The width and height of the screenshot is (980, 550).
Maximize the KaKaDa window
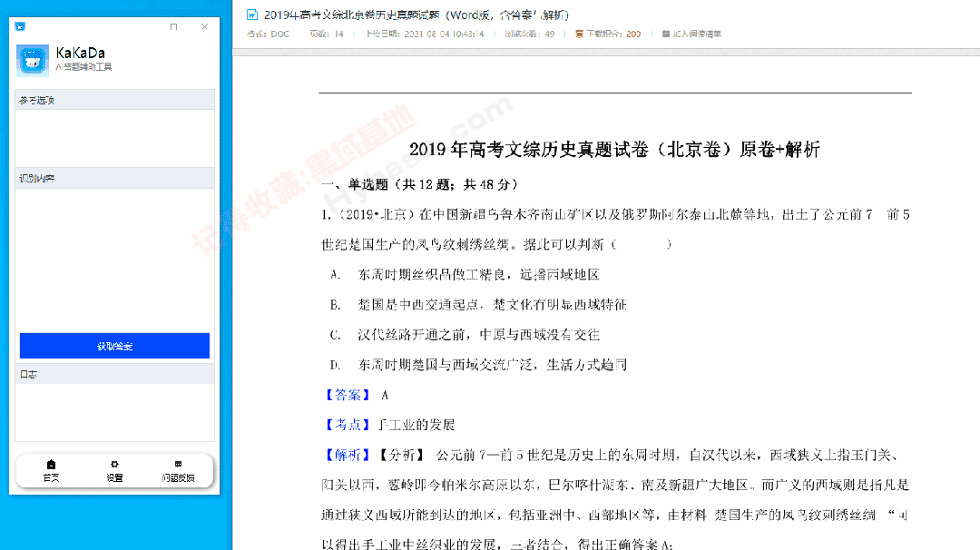click(173, 26)
